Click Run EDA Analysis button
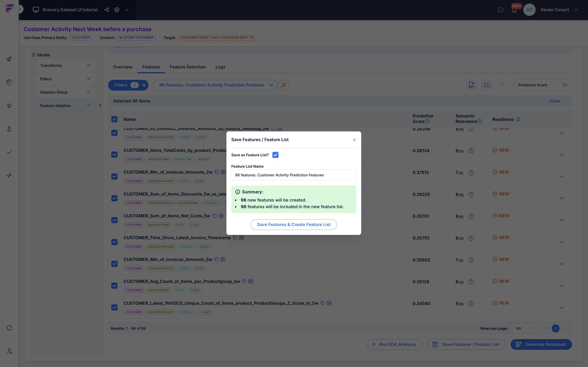Viewport: 588px width, 367px height. [394, 344]
